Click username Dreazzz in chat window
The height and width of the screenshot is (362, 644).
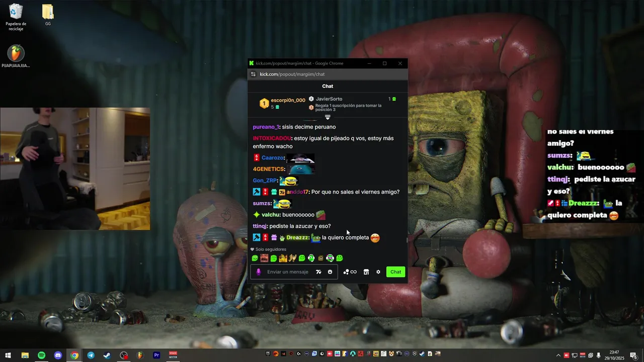tap(297, 238)
